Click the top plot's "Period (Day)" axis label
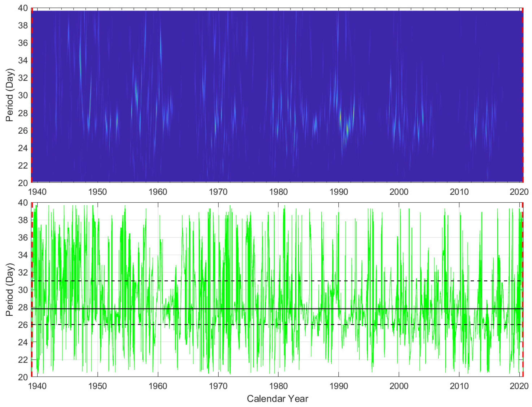 point(10,95)
